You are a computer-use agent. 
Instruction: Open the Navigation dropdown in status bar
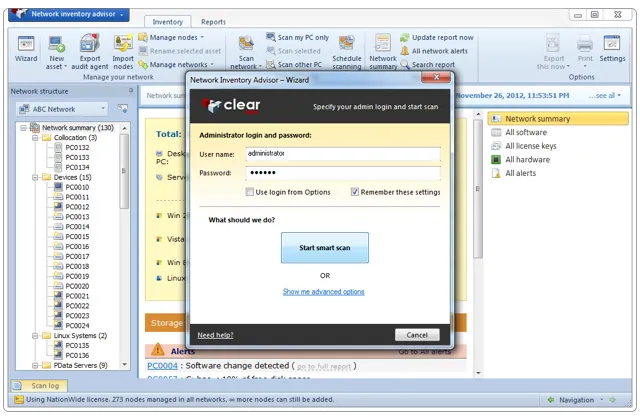coord(601,400)
